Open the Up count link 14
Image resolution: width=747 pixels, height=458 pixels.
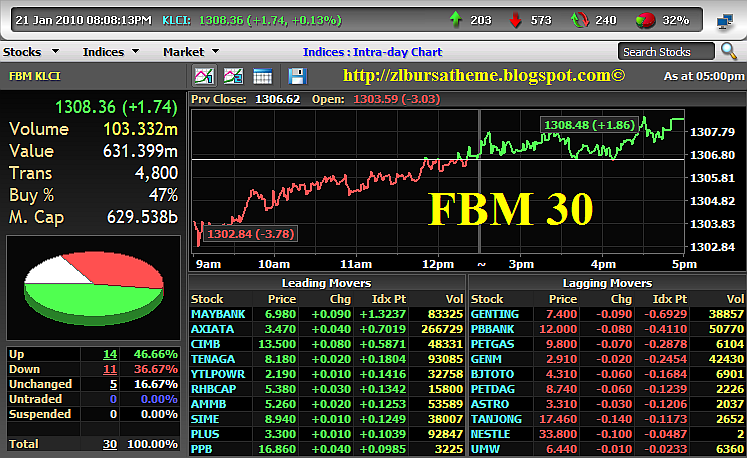(x=110, y=354)
